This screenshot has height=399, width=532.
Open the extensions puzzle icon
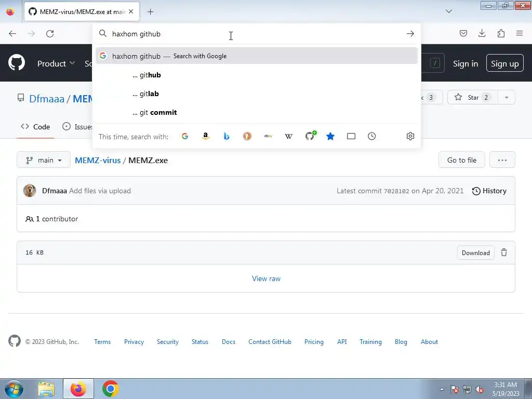[501, 33]
